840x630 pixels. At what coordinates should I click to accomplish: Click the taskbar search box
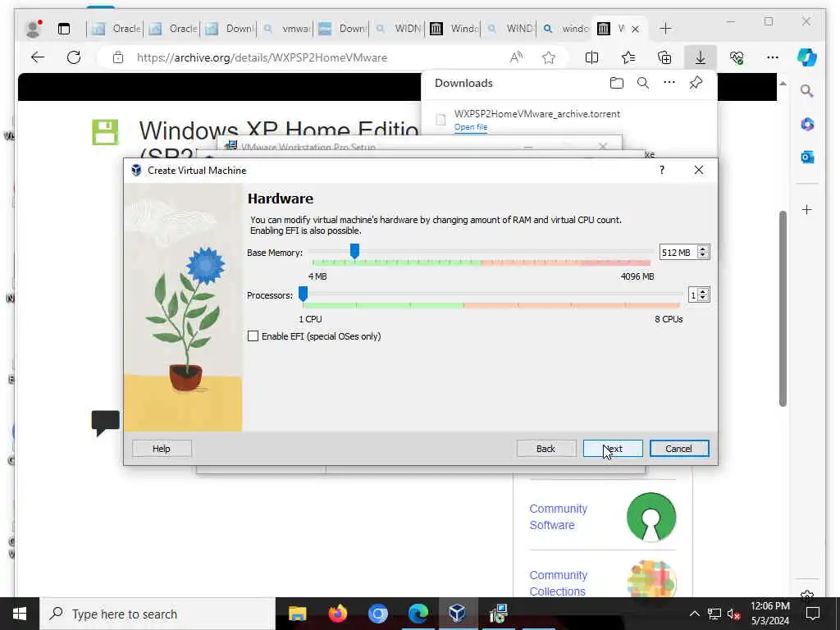click(157, 614)
